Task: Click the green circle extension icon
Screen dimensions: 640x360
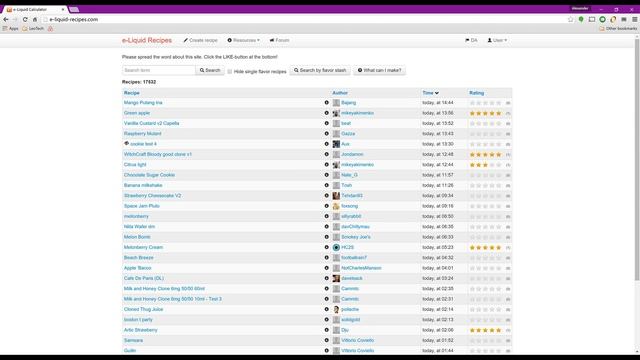Action: coord(602,19)
